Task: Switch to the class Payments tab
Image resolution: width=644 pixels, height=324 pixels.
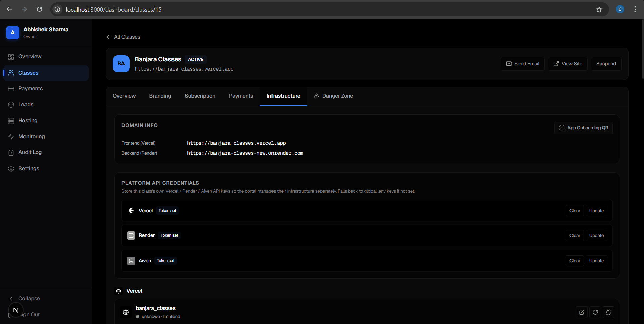Action: 241,96
